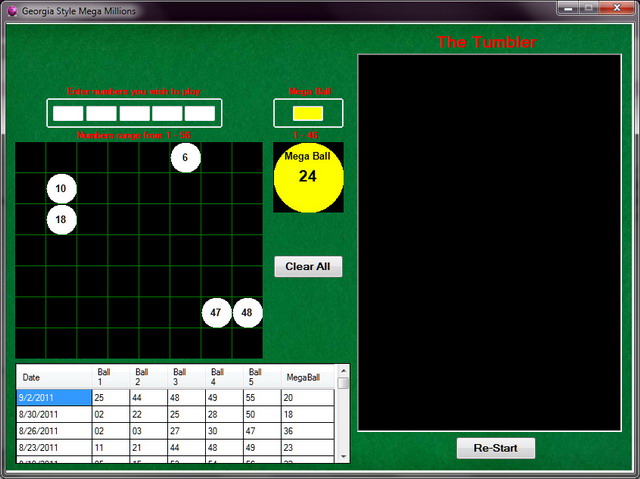This screenshot has width=640, height=479.
Task: Click Ball 1 value 25 in 9/2/2011 row
Action: pyautogui.click(x=111, y=397)
